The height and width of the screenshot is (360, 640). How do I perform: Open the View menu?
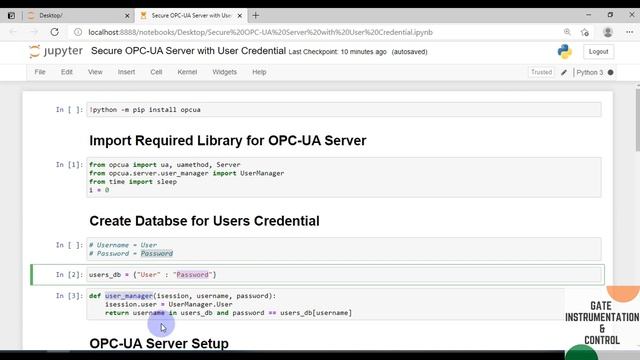[x=95, y=72]
